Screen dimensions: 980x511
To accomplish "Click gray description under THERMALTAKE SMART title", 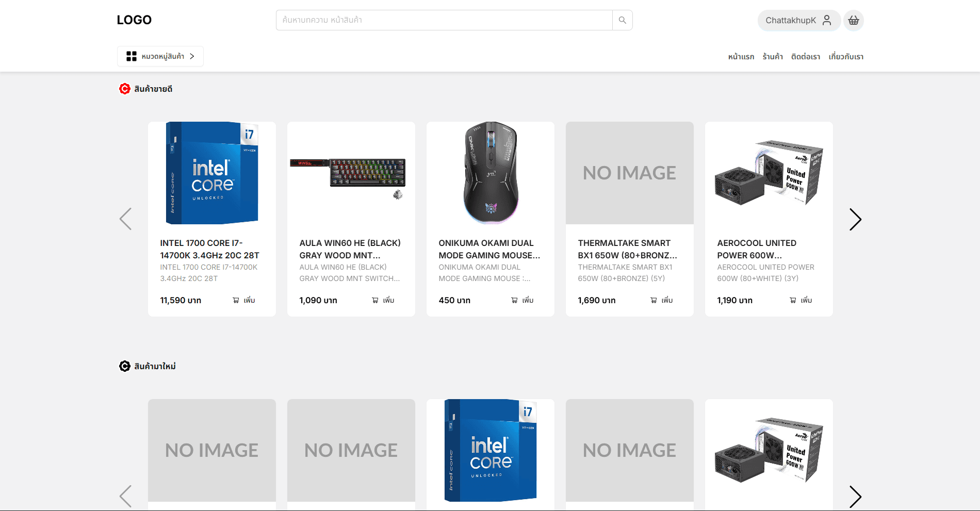I will 625,273.
